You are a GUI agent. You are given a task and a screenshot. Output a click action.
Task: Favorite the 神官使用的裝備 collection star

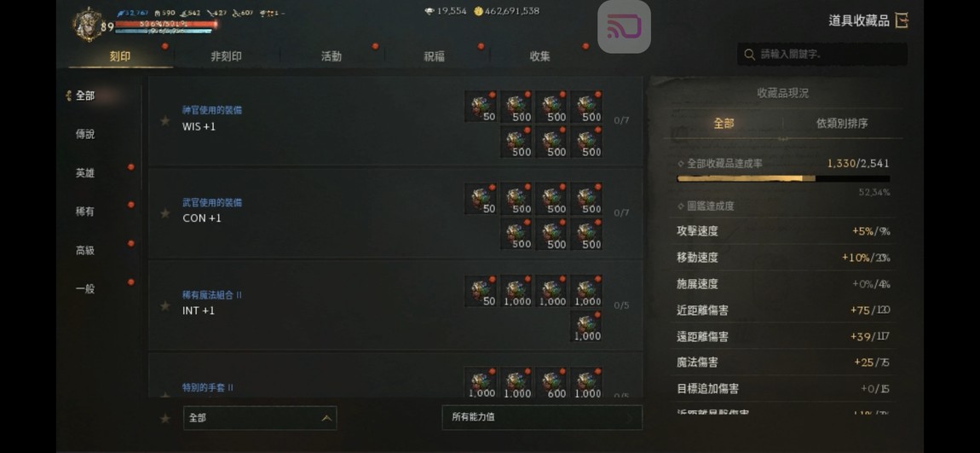[x=165, y=121]
